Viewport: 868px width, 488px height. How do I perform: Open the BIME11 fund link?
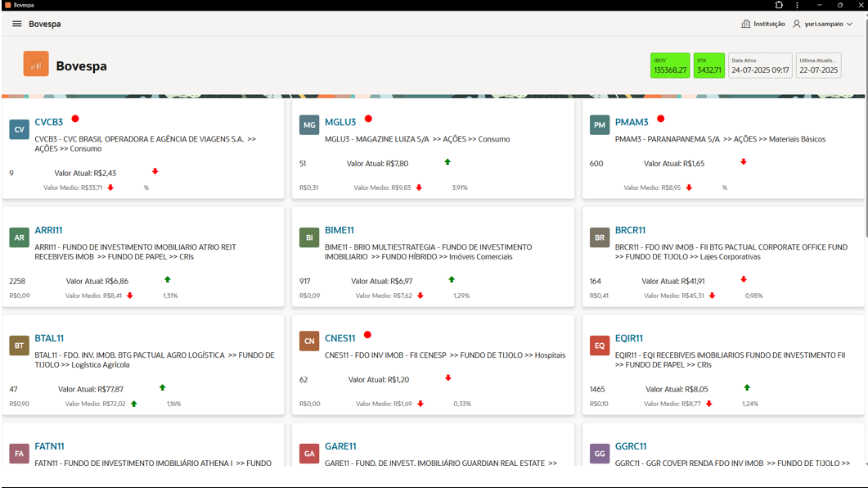pyautogui.click(x=340, y=230)
